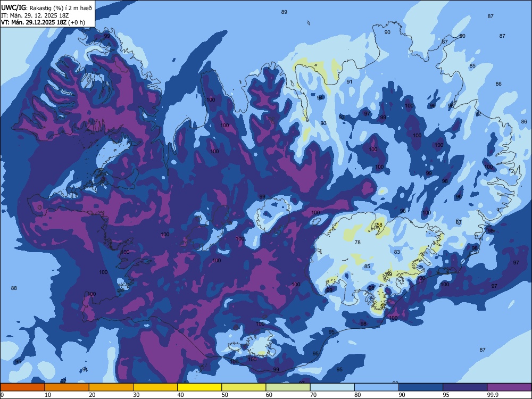532x399 pixels.
Task: Pick the purple legend swatch above 99.9
Action: pos(509,387)
